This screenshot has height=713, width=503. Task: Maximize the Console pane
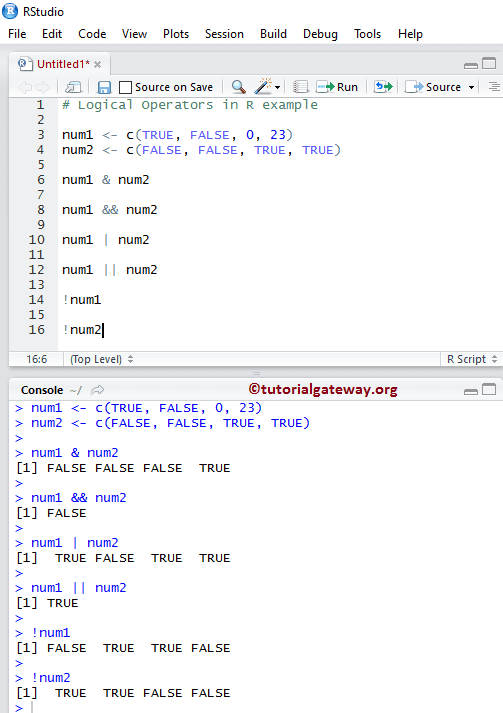pyautogui.click(x=489, y=389)
